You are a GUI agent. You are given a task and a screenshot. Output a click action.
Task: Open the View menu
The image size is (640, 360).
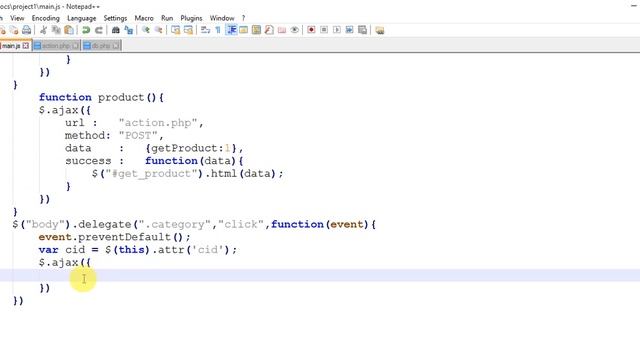click(x=17, y=18)
